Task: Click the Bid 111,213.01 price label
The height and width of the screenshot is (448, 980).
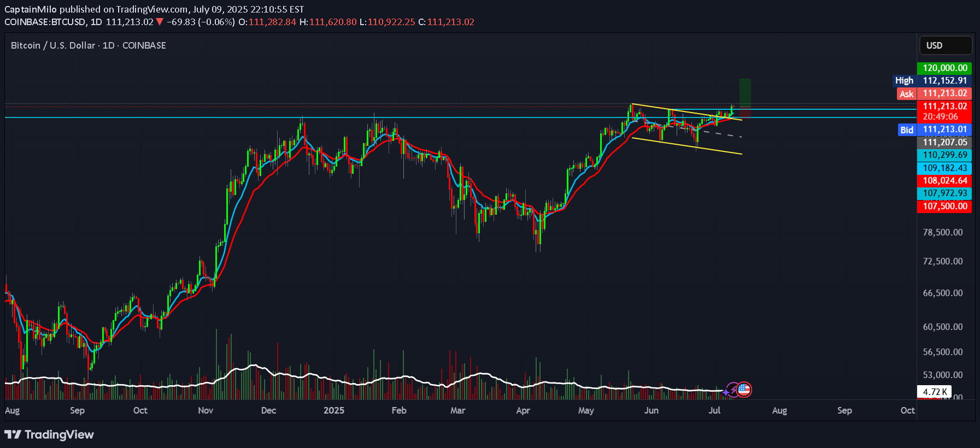Action: point(935,129)
